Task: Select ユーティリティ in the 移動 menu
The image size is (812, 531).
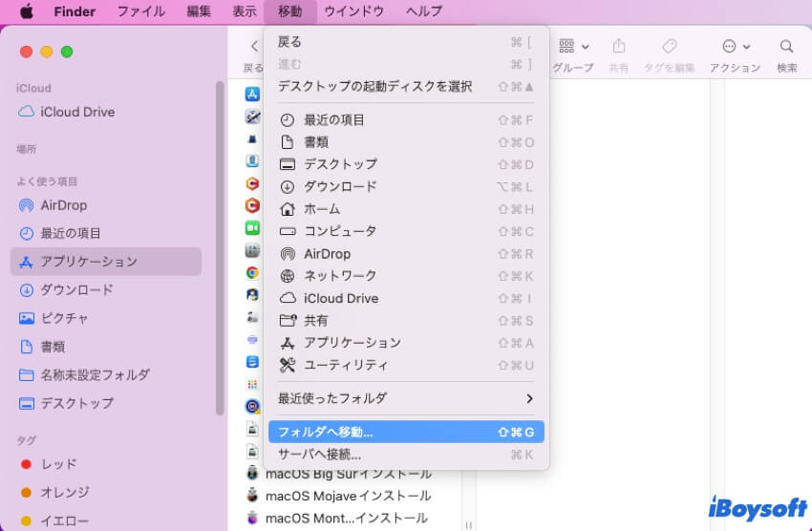Action: click(346, 365)
